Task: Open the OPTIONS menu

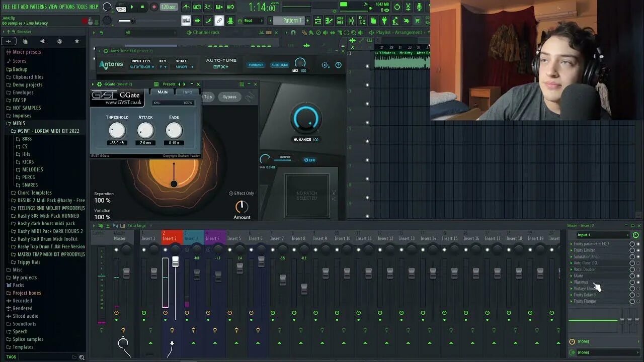Action: 67,7
